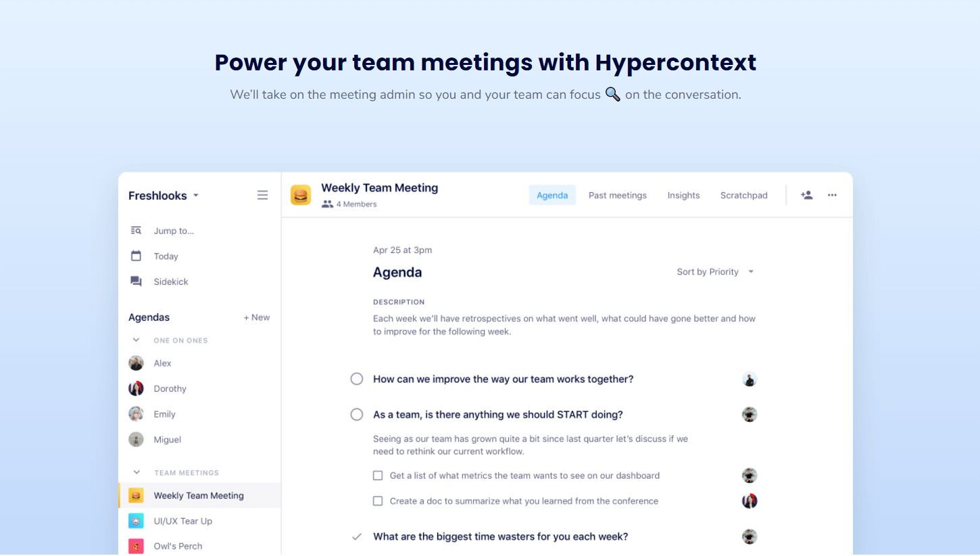Open the hamburger menu next to Freshlooks

262,195
